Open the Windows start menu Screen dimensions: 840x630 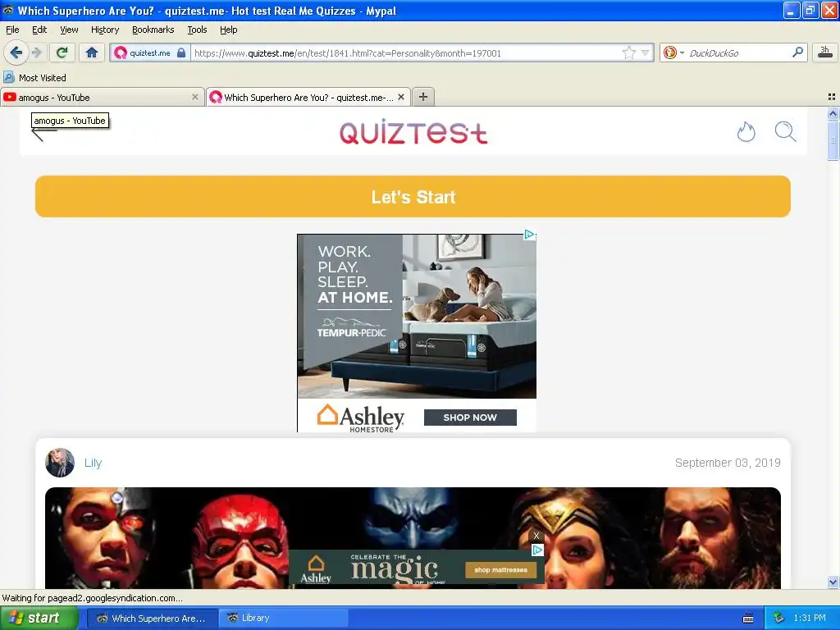coord(39,619)
